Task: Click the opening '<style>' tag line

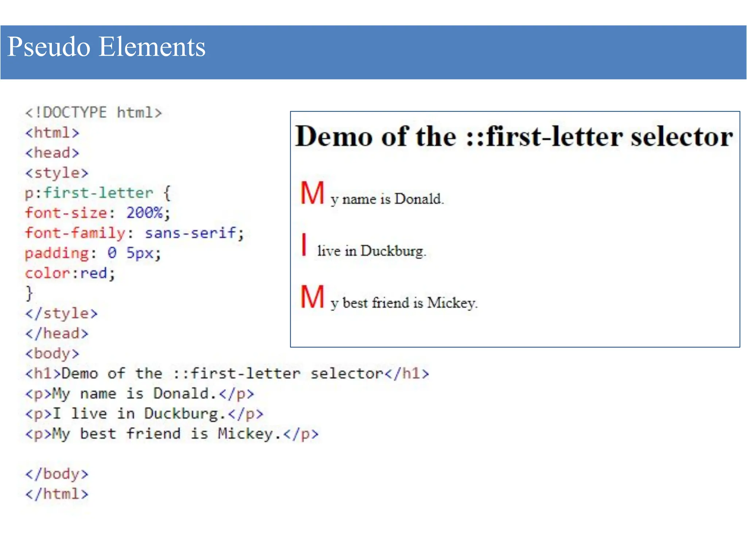Action: tap(57, 173)
